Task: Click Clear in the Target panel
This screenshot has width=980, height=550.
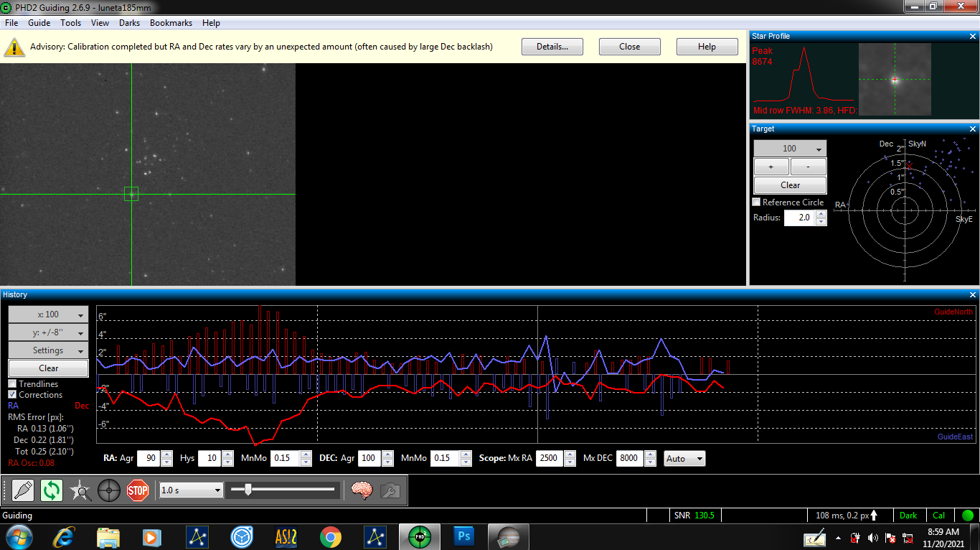Action: point(790,185)
